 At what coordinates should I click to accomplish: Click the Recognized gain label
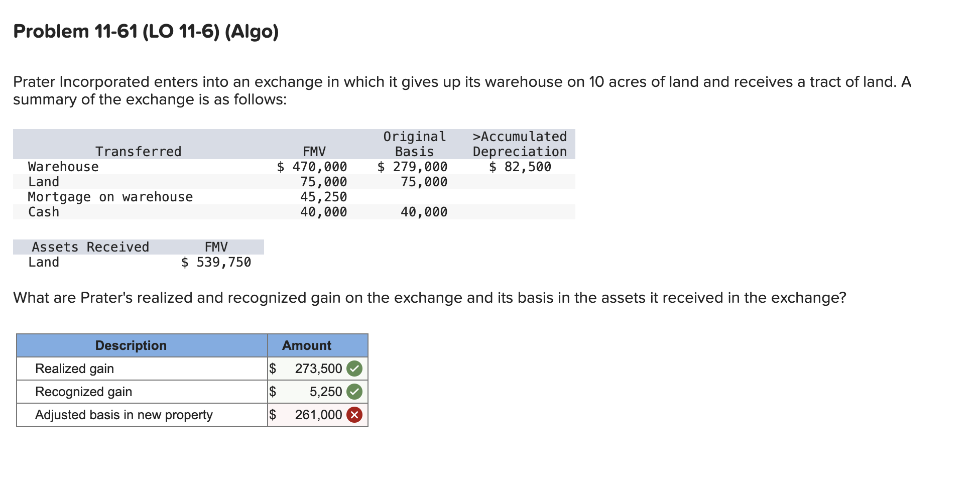pyautogui.click(x=83, y=392)
